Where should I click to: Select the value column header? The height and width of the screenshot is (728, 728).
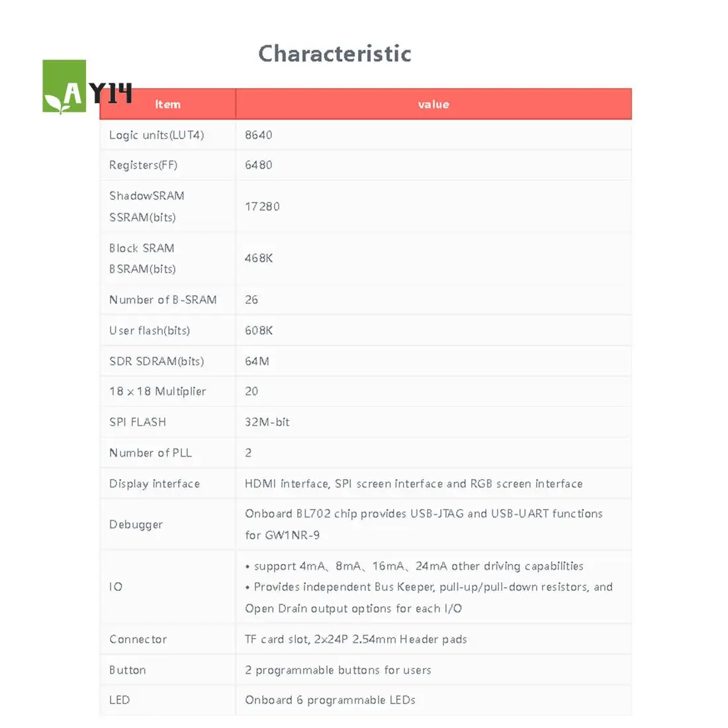[x=433, y=105]
